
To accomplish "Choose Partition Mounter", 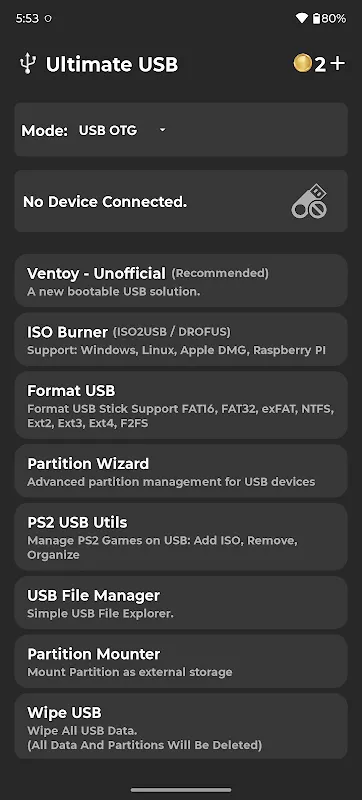I will click(x=181, y=661).
